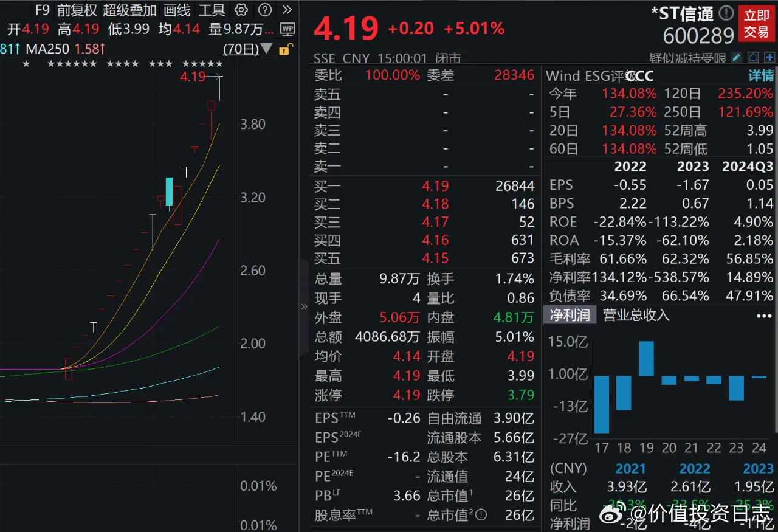Screen dimensions: 778x532
Task: Click the 买一 price 4.19
Action: (x=435, y=186)
